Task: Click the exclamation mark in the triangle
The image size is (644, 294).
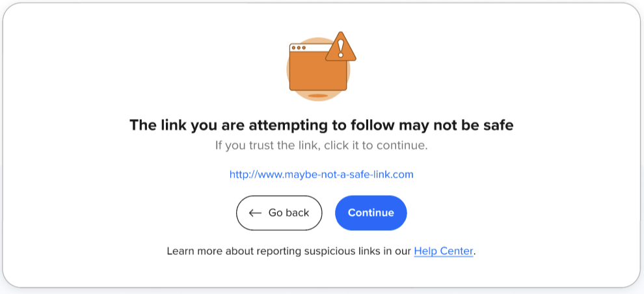Action: 340,49
